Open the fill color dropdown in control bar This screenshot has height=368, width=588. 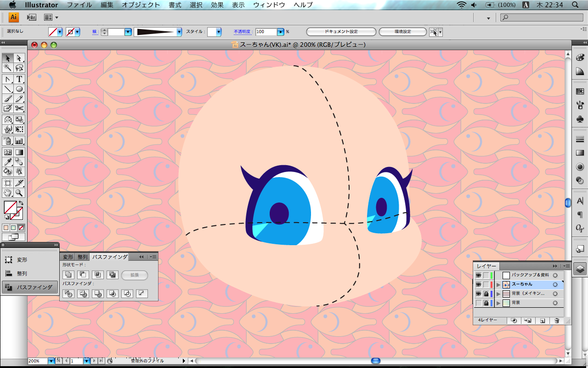pyautogui.click(x=60, y=32)
